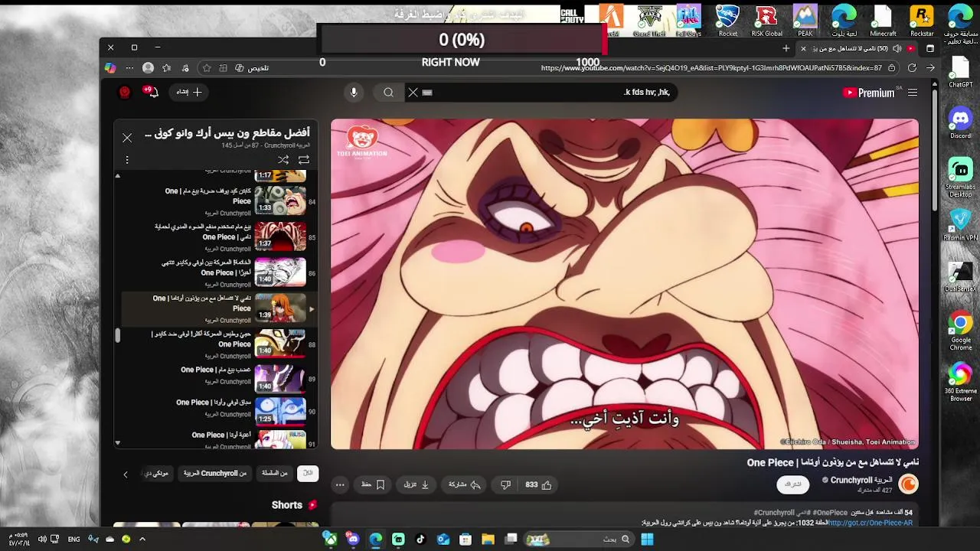Open Windows Start button on taskbar
This screenshot has height=551, width=980.
[647, 540]
